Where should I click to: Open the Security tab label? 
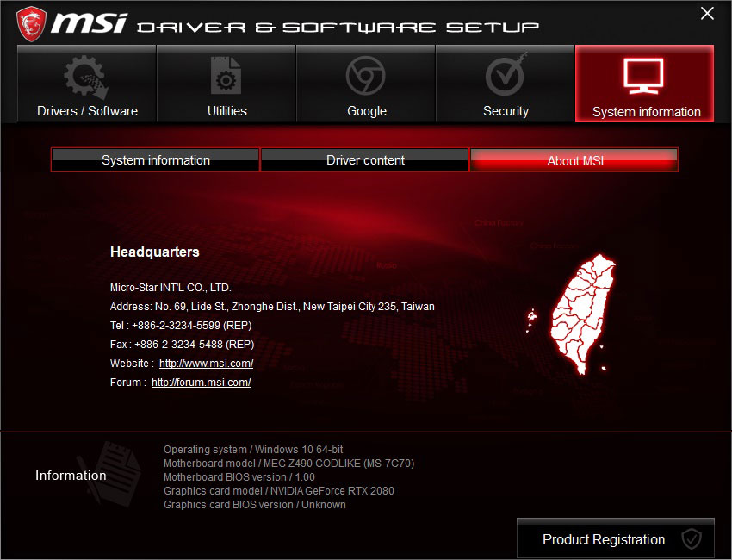tap(506, 111)
